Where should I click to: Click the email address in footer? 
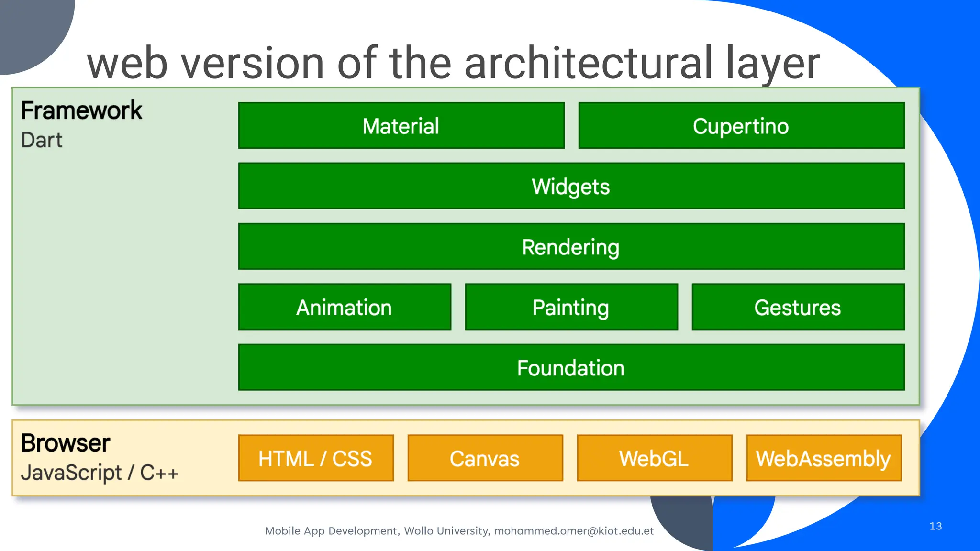point(573,531)
